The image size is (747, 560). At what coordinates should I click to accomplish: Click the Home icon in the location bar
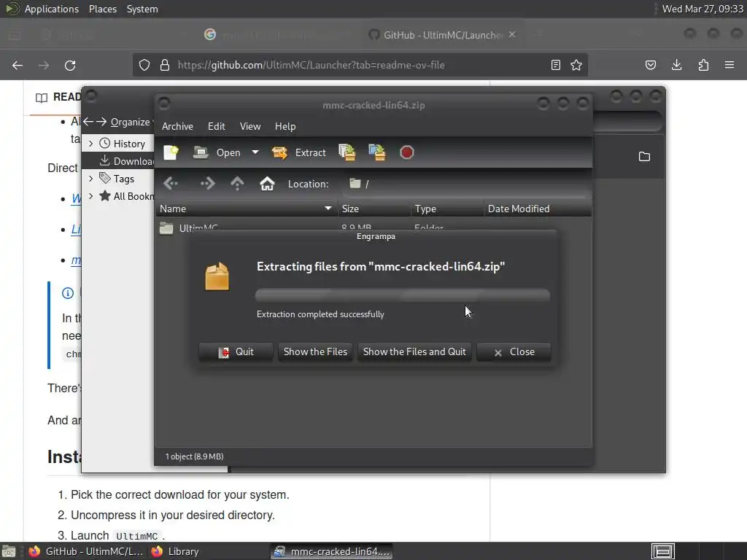267,184
